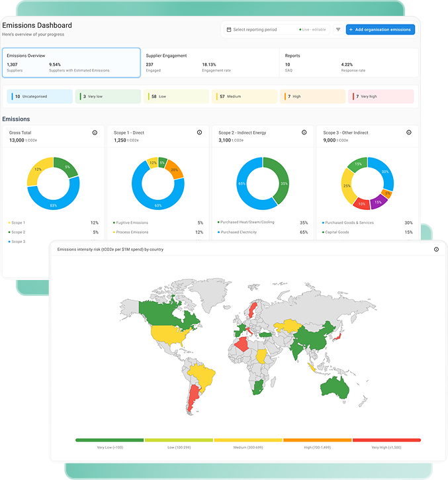Open the filter icon beside reporting period
448x480 pixels.
click(x=338, y=30)
